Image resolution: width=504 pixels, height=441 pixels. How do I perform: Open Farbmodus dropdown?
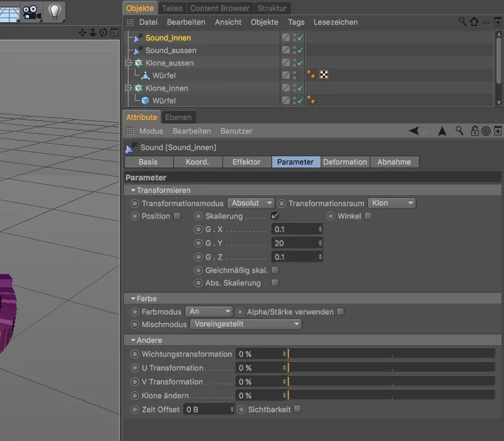point(209,311)
